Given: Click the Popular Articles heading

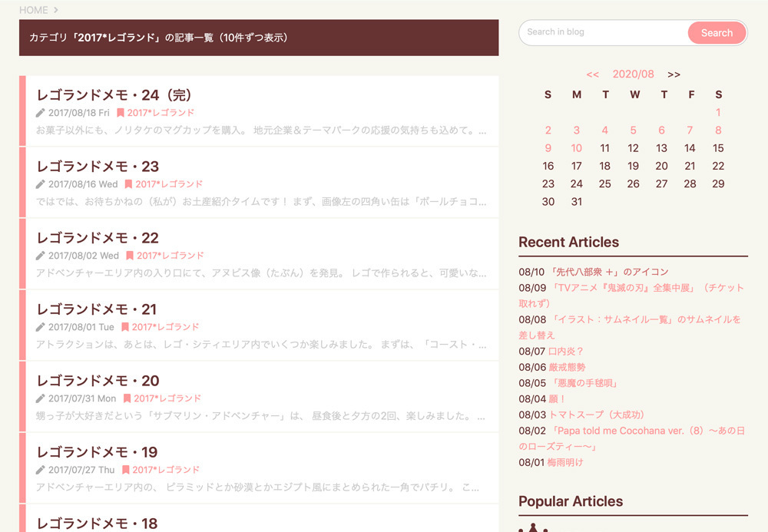Looking at the screenshot, I should [571, 501].
